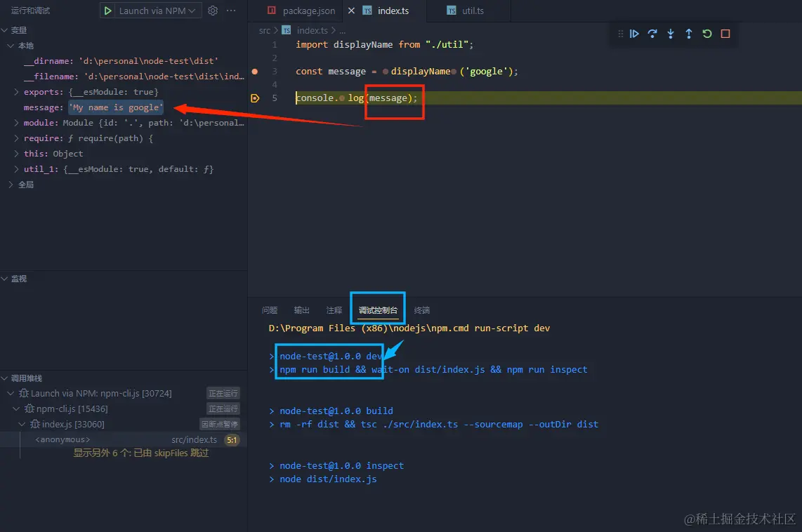The image size is (802, 532).
Task: Click the package.json tab file icon
Action: tap(272, 11)
